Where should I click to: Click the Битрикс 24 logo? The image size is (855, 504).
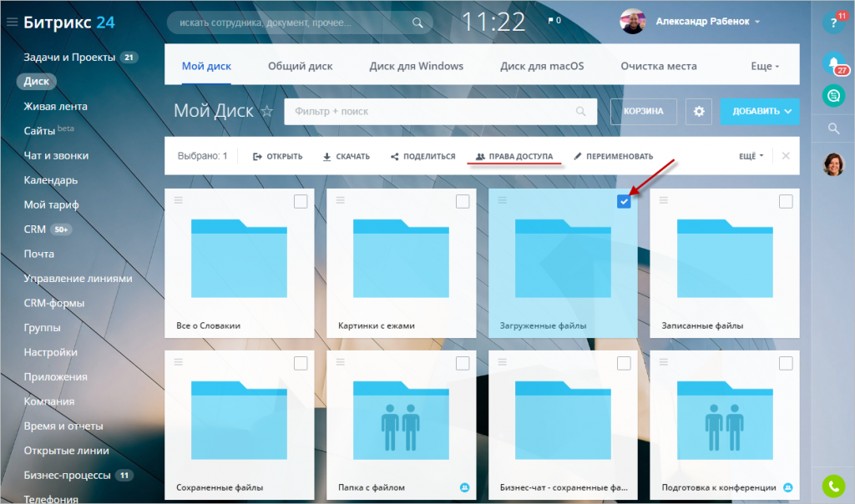[x=69, y=23]
